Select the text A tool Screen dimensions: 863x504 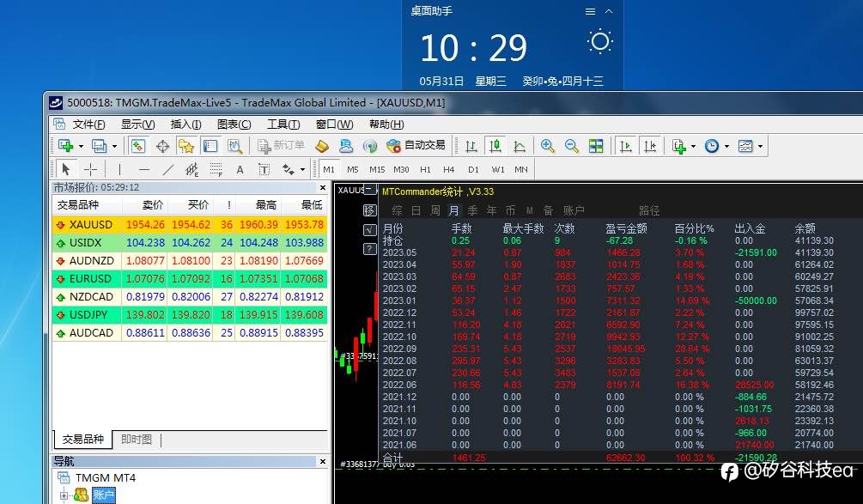click(x=240, y=169)
